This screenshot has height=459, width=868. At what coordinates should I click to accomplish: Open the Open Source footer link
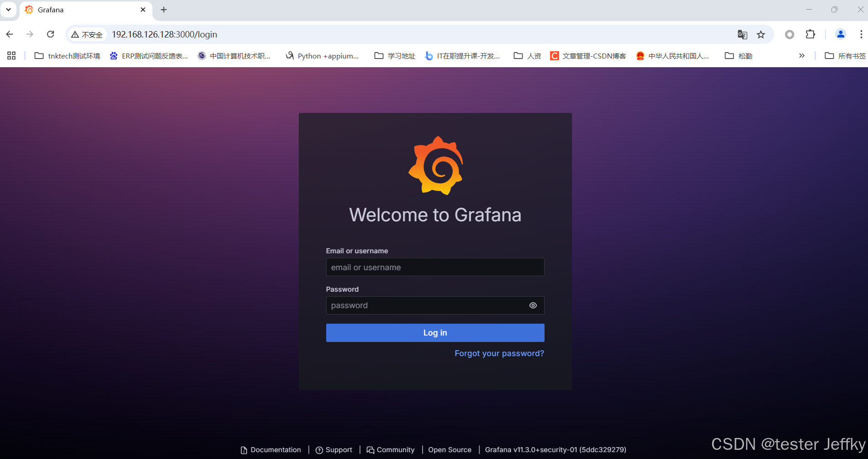[x=450, y=450]
